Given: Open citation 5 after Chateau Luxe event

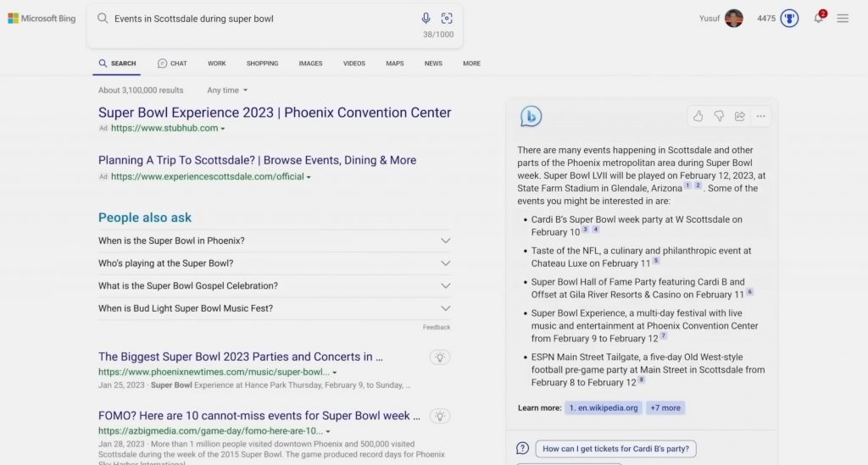Looking at the screenshot, I should [x=656, y=260].
